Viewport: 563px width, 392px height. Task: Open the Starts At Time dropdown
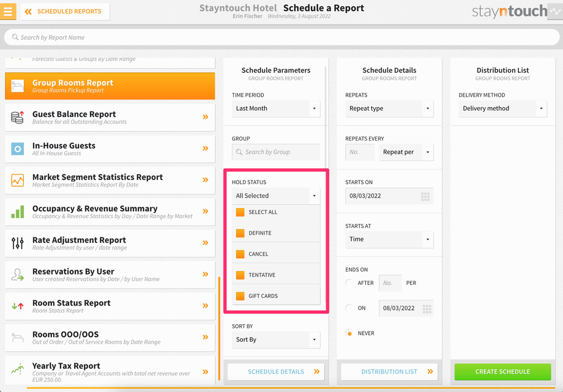389,240
